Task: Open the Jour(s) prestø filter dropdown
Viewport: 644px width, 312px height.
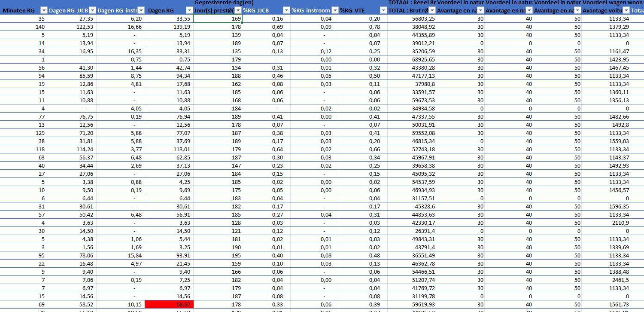Action: pos(238,10)
